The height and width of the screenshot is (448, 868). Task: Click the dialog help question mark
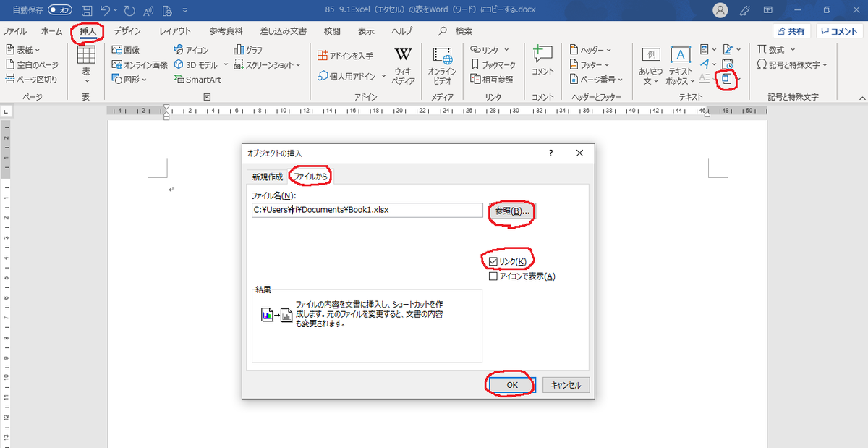pyautogui.click(x=550, y=153)
